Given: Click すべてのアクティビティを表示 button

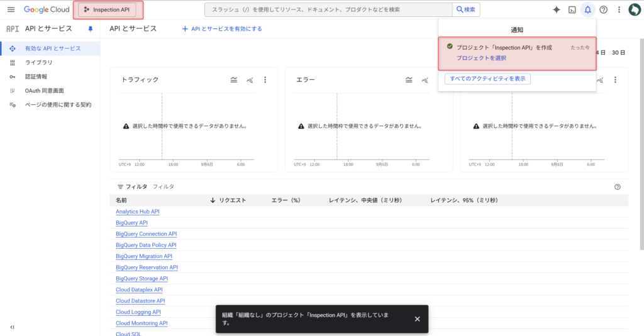Looking at the screenshot, I should [x=487, y=79].
